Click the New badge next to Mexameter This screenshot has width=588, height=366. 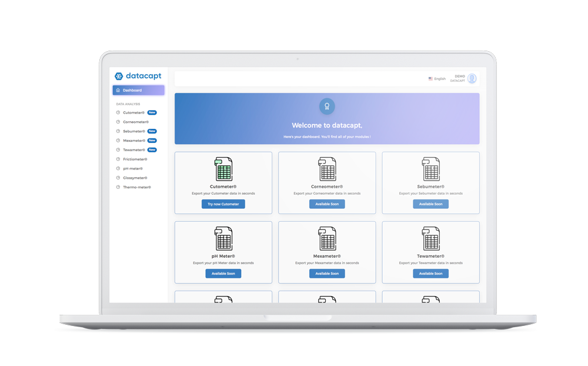click(152, 141)
